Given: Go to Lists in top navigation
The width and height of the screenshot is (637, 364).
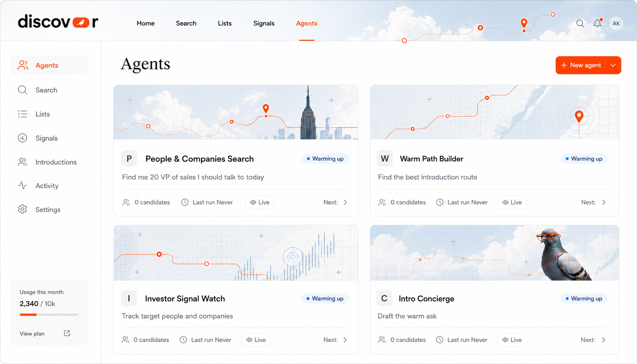Looking at the screenshot, I should 225,23.
